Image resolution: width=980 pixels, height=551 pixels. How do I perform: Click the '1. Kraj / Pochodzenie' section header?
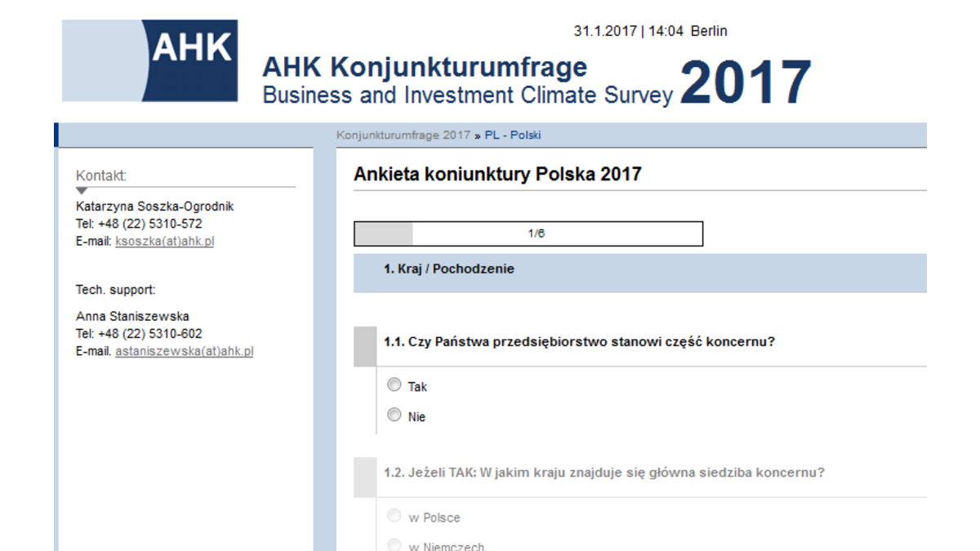449,269
